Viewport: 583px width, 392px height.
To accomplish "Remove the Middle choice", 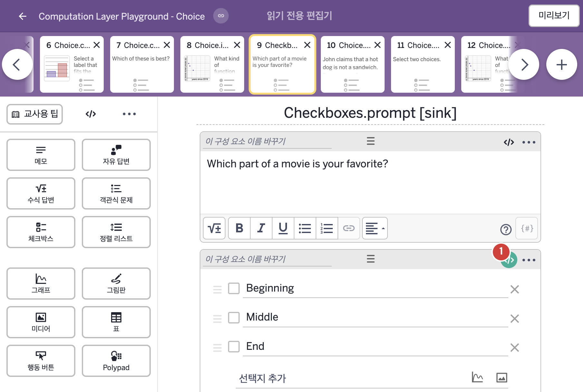I will coord(515,319).
